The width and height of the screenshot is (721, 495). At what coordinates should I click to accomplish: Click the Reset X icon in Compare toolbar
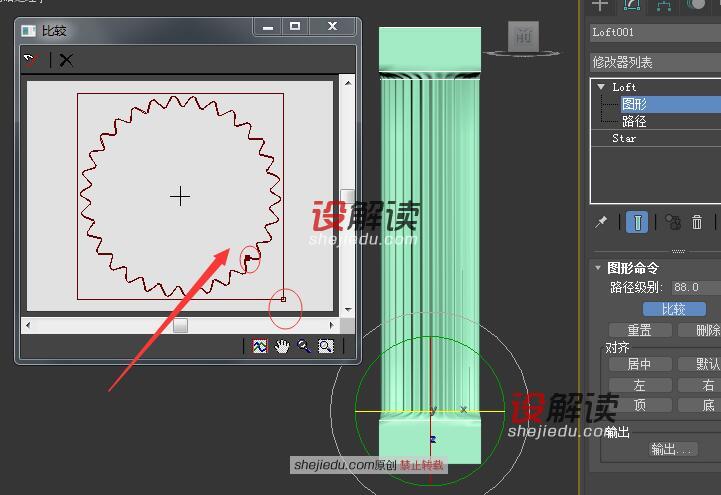(66, 60)
